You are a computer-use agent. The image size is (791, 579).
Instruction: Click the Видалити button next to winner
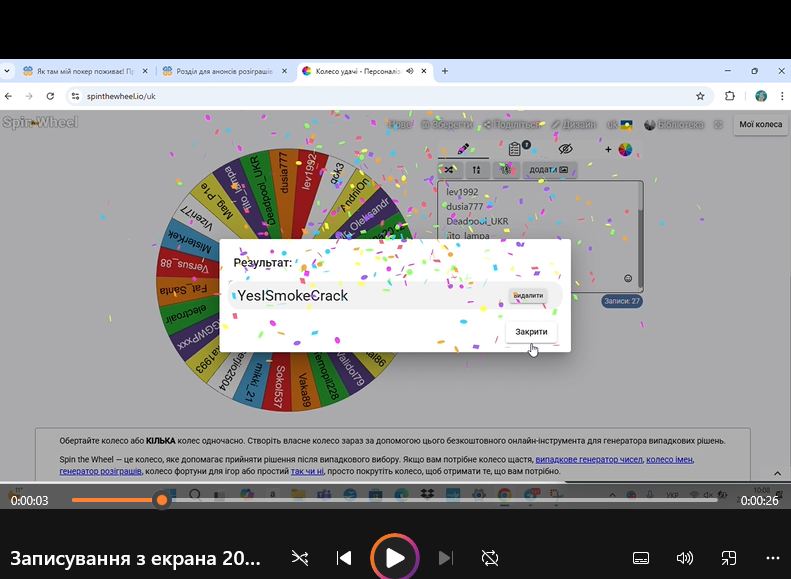click(528, 296)
